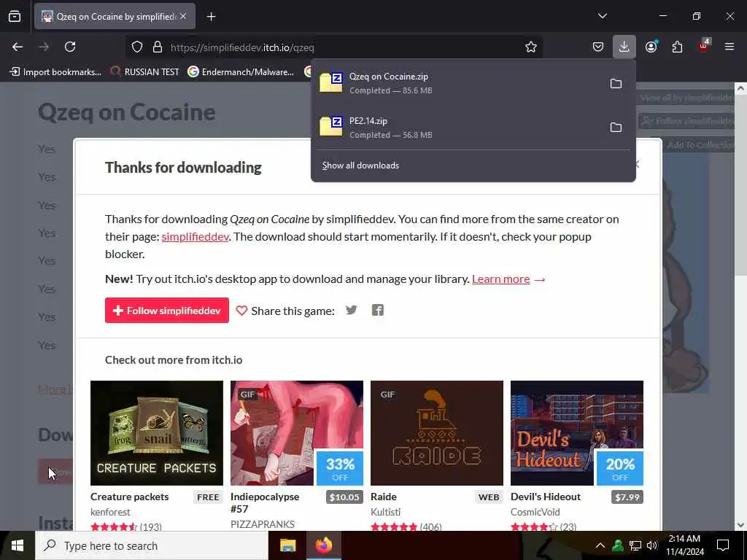Click the $10.05 price tag
Screen dimensions: 747x560
(x=344, y=497)
